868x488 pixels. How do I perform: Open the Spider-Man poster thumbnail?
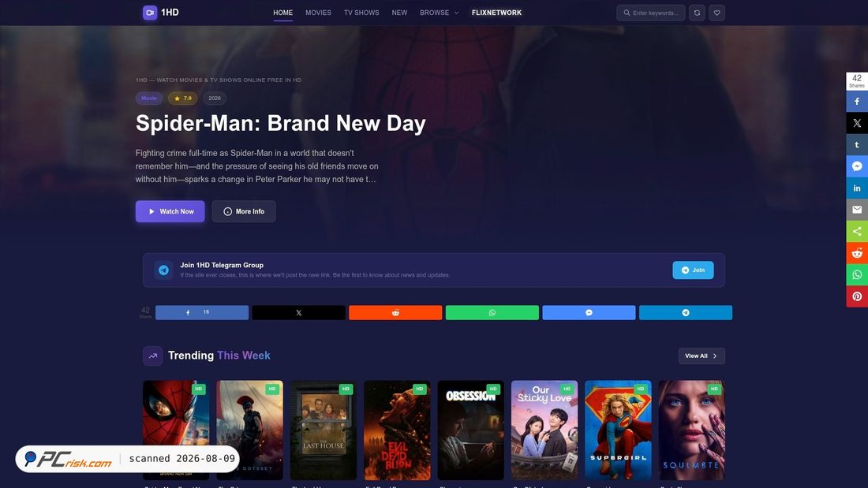176,430
